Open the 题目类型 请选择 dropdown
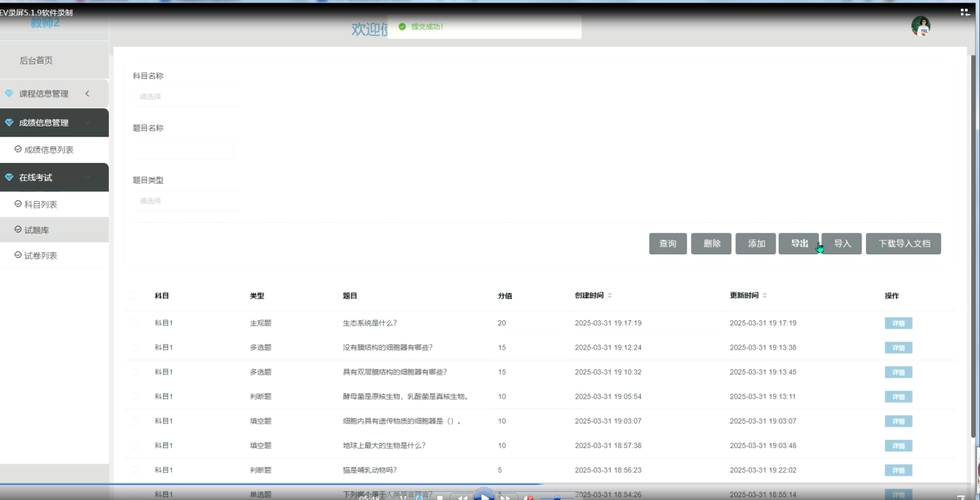 (186, 201)
